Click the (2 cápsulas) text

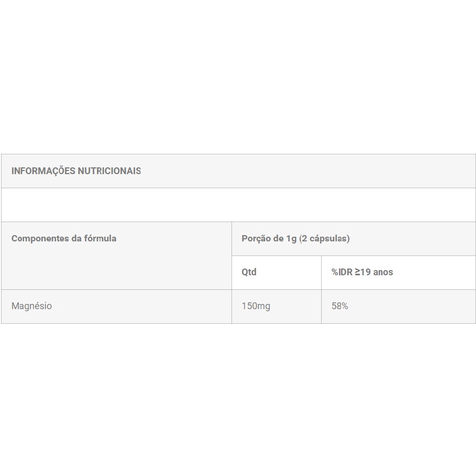324,239
